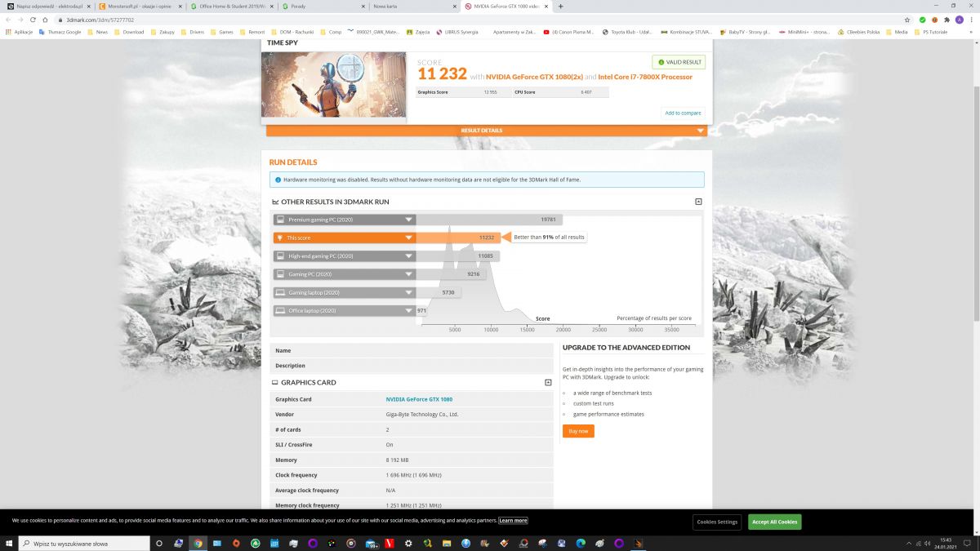The image size is (980, 551).
Task: Click the 11 232 score number
Action: 442,74
